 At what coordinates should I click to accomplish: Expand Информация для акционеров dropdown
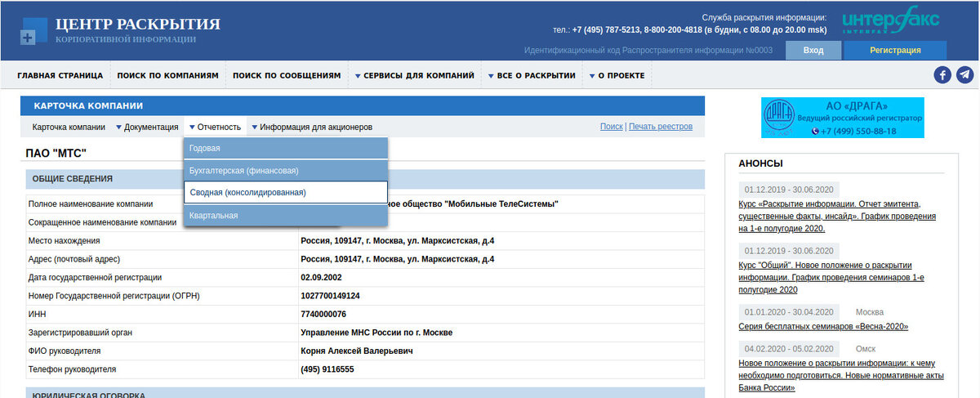(312, 127)
